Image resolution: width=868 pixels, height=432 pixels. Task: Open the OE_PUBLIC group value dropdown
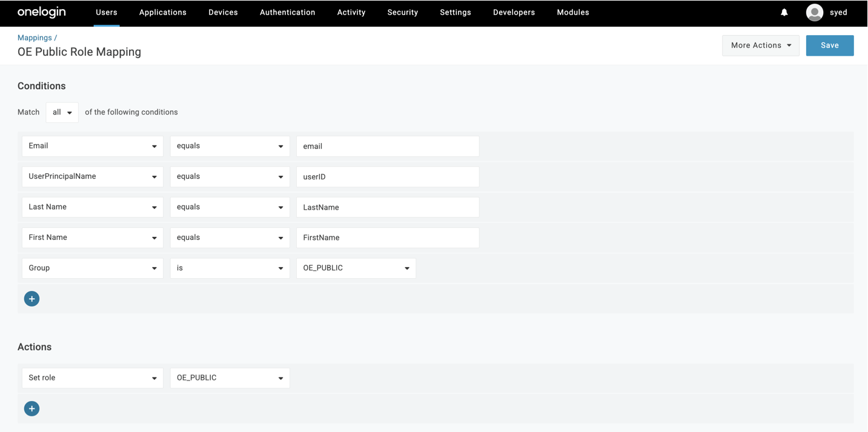(356, 268)
